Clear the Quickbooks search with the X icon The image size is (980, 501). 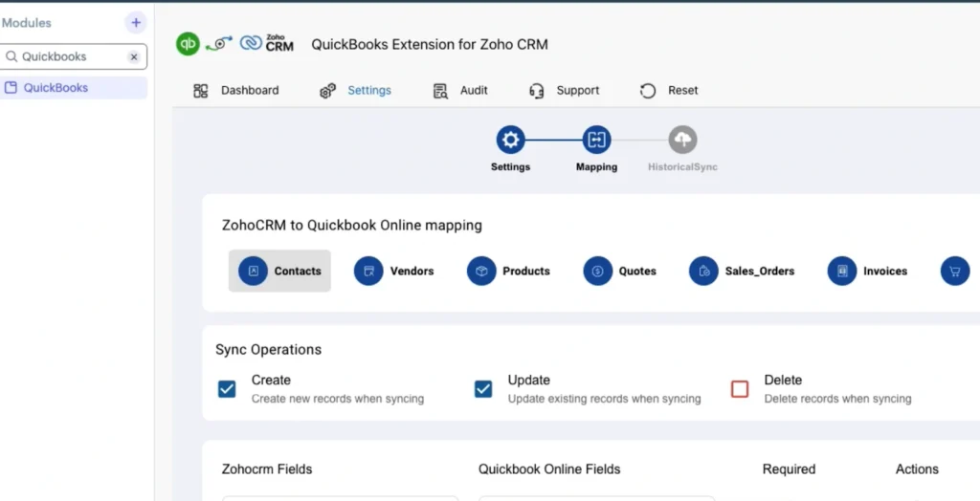(x=134, y=56)
